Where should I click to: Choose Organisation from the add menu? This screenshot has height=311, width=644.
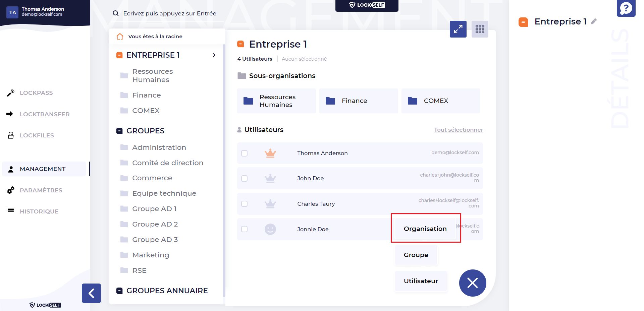tap(425, 229)
